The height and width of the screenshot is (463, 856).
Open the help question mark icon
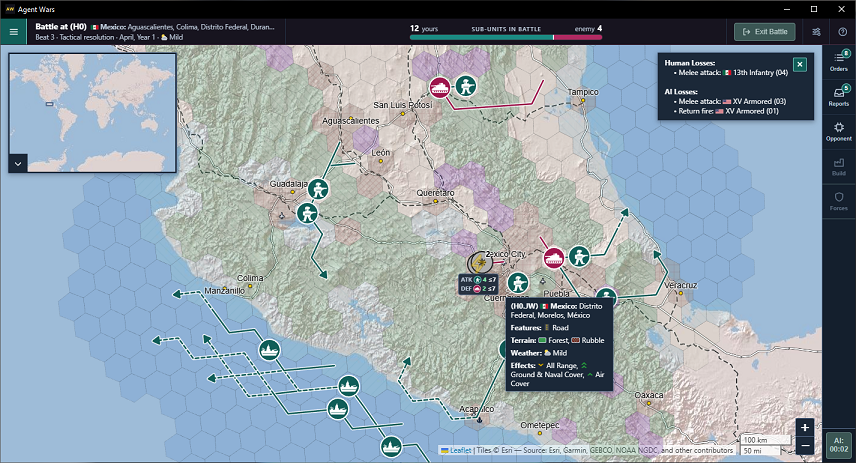[842, 32]
